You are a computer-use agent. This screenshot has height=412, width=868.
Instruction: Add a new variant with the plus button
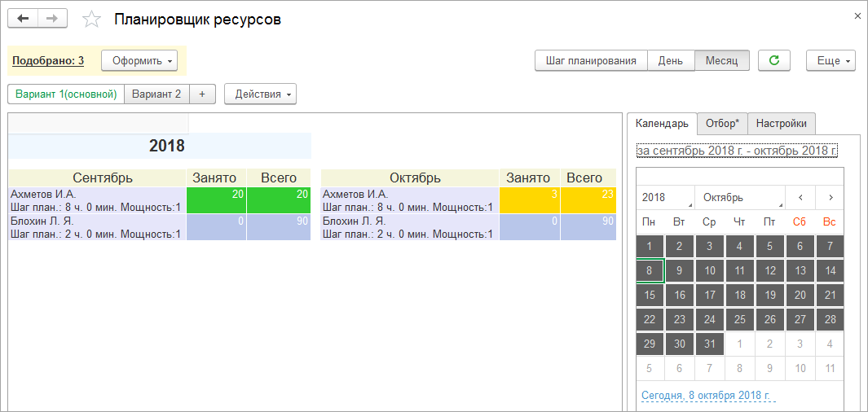point(202,94)
